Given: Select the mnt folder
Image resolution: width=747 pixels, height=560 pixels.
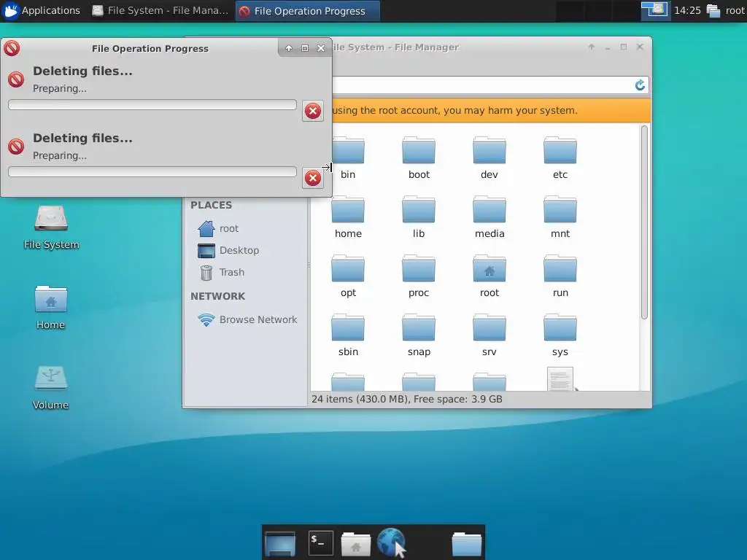Looking at the screenshot, I should click(x=560, y=217).
